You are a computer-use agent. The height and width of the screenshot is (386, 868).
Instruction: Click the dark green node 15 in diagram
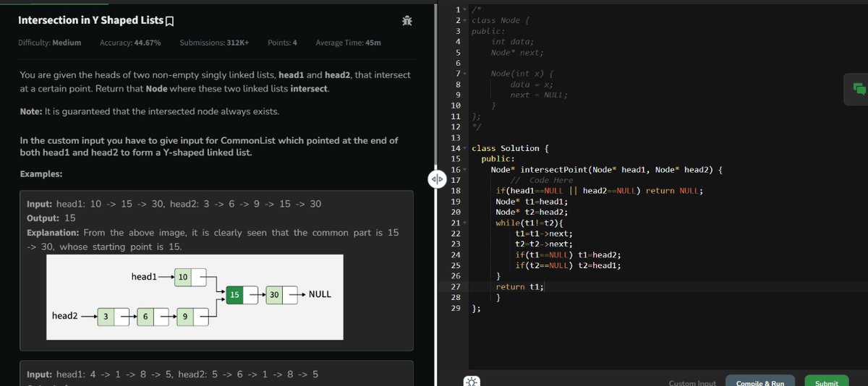(235, 294)
